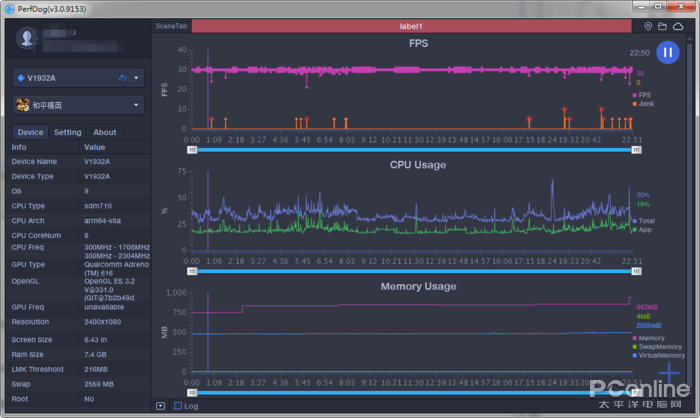Image resolution: width=700 pixels, height=418 pixels.
Task: Select the Swap value 2559 MB
Action: 99,384
